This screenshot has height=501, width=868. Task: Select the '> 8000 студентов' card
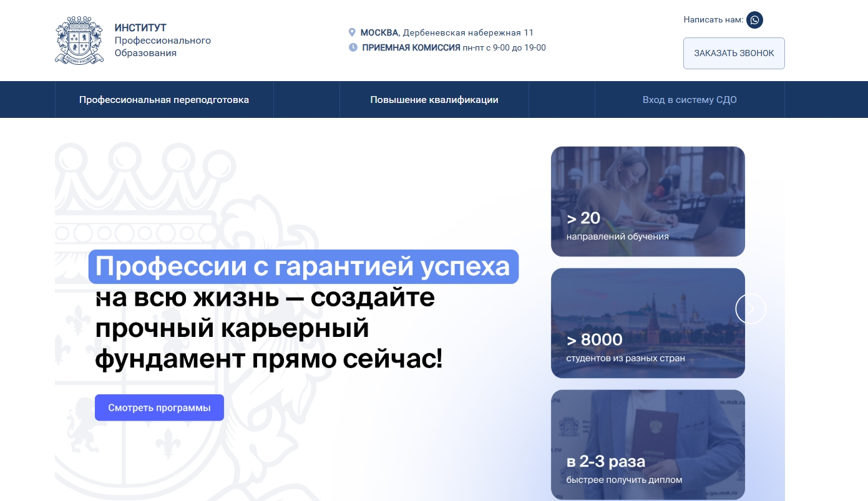click(648, 323)
